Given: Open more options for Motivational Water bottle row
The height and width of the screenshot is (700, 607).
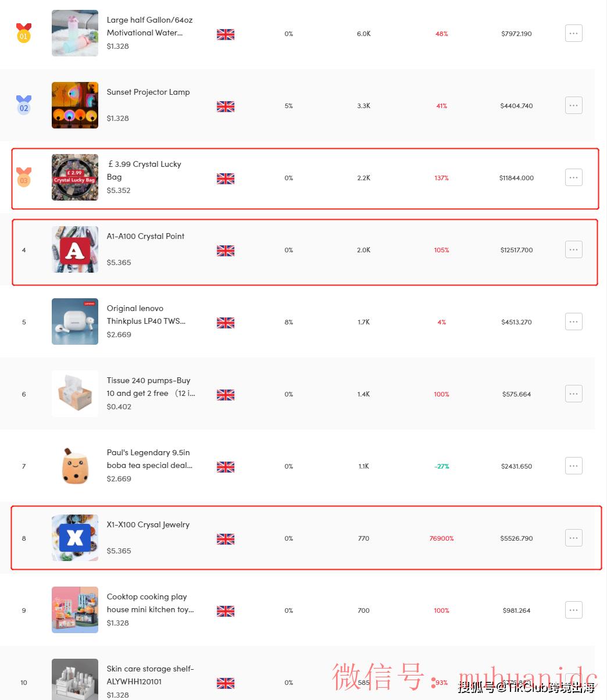Looking at the screenshot, I should click(x=573, y=33).
